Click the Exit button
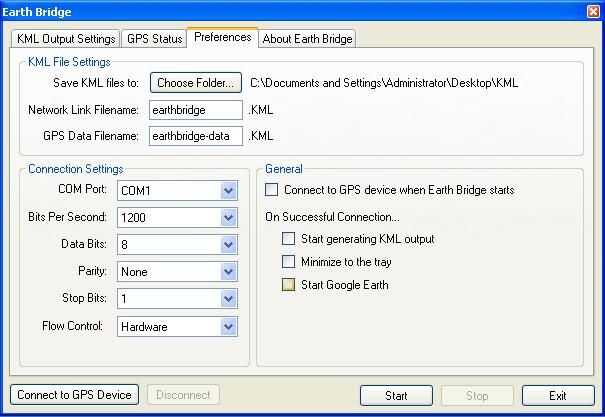The height and width of the screenshot is (417, 605). (558, 395)
